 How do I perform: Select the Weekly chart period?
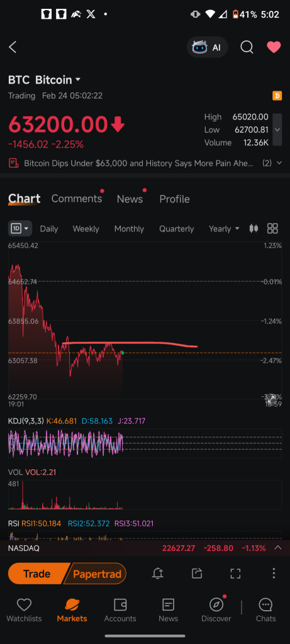86,229
